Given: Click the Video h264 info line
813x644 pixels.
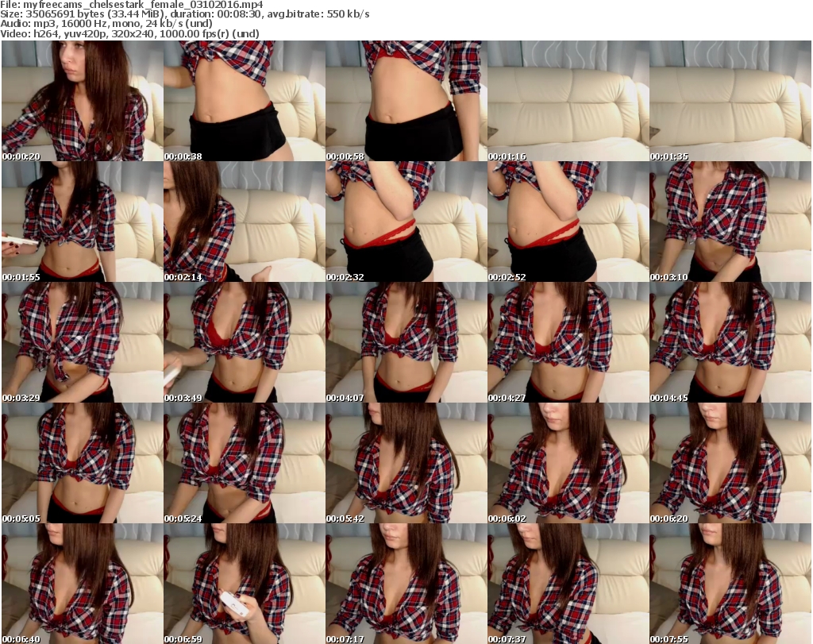Looking at the screenshot, I should pyautogui.click(x=129, y=33).
